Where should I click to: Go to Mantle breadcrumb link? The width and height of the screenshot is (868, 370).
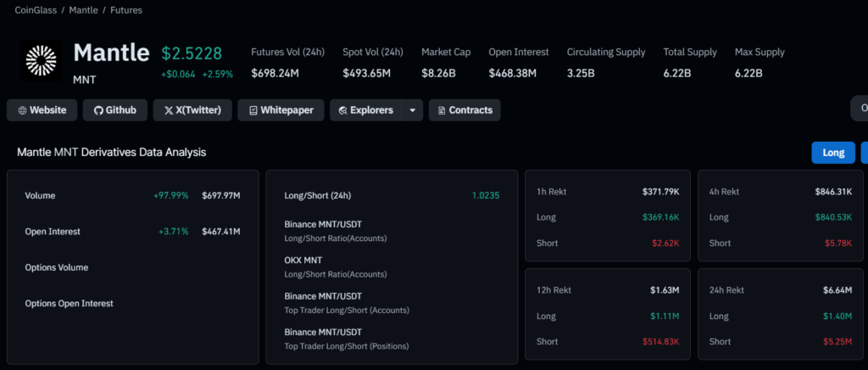click(86, 10)
